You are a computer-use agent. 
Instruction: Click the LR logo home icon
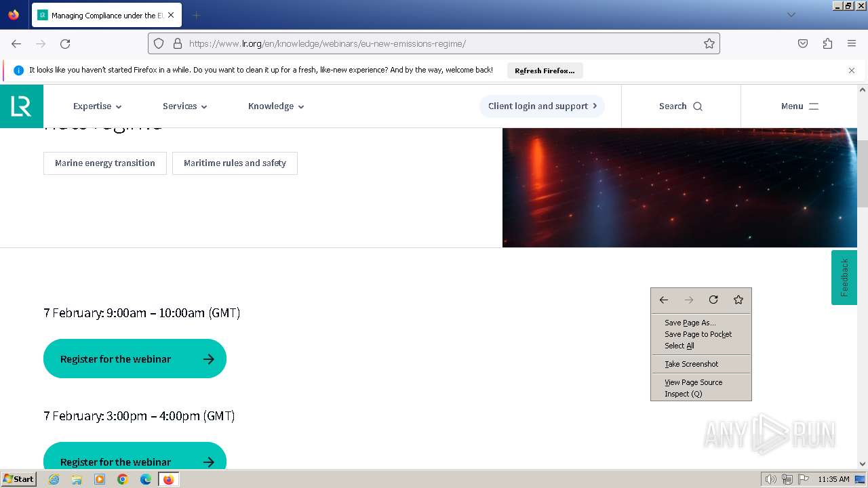22,106
